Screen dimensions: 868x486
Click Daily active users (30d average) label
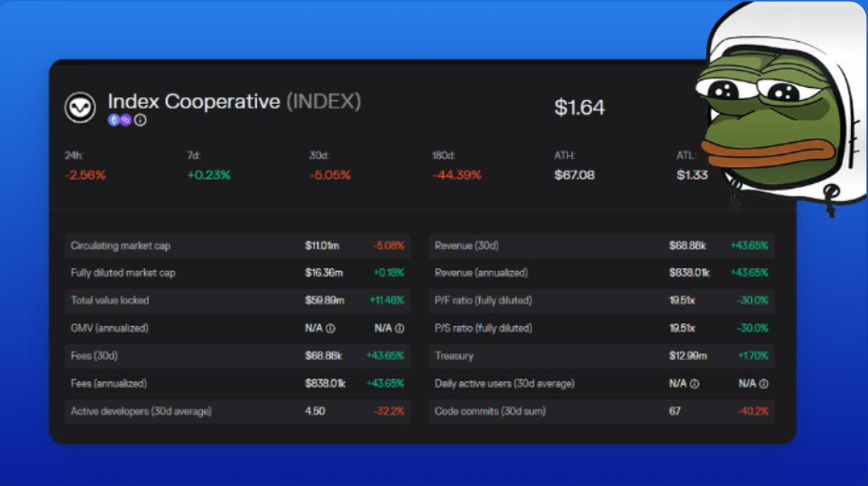point(505,384)
